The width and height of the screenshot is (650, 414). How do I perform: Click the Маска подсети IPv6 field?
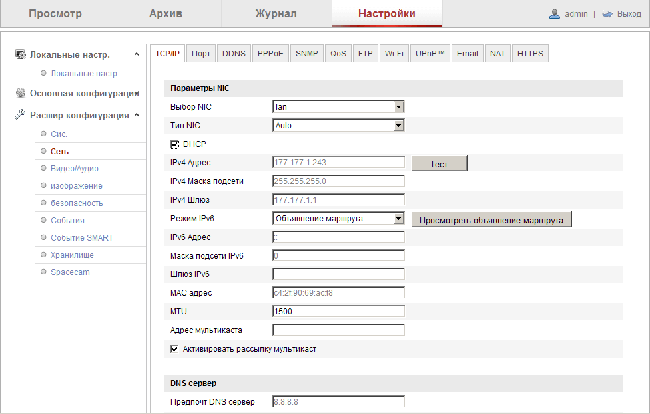(338, 256)
